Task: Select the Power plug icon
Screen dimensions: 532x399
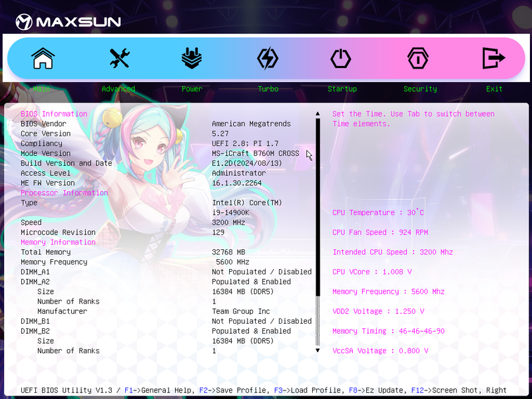Action: click(192, 58)
